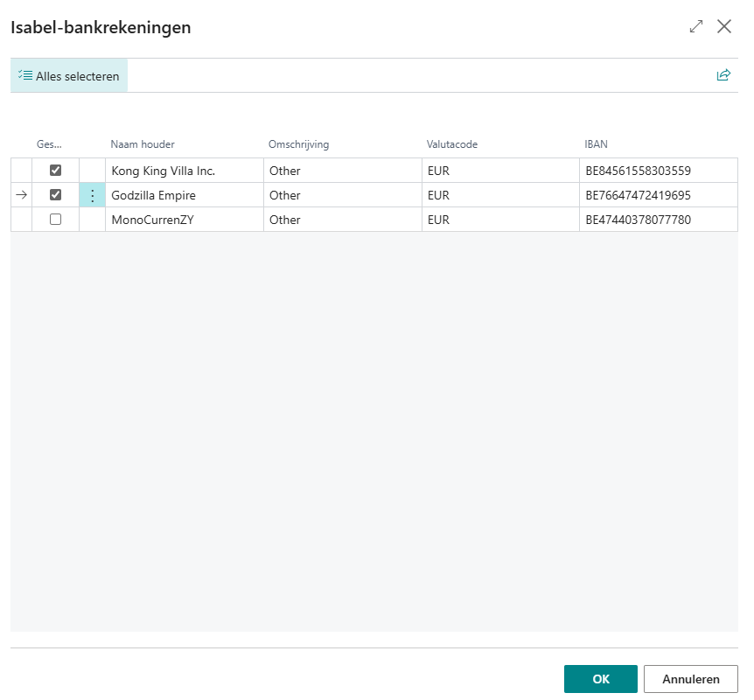
Task: Open row options for Godzilla Empire
Action: click(93, 196)
